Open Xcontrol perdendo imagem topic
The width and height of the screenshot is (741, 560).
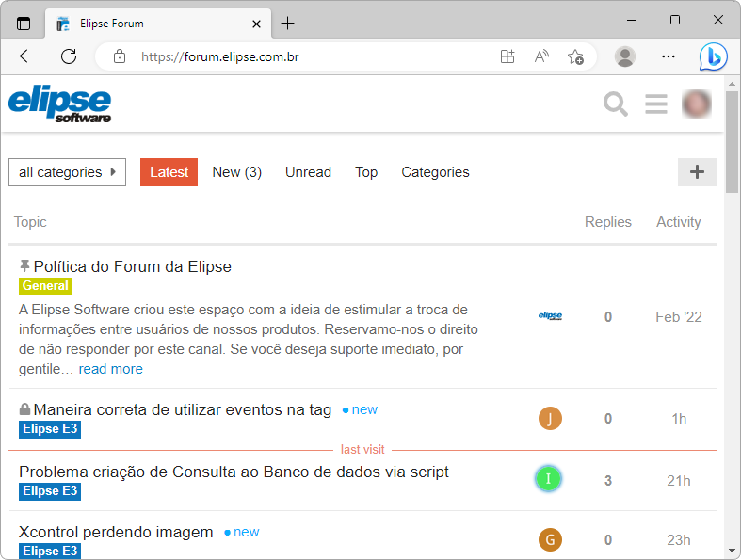[x=116, y=532]
